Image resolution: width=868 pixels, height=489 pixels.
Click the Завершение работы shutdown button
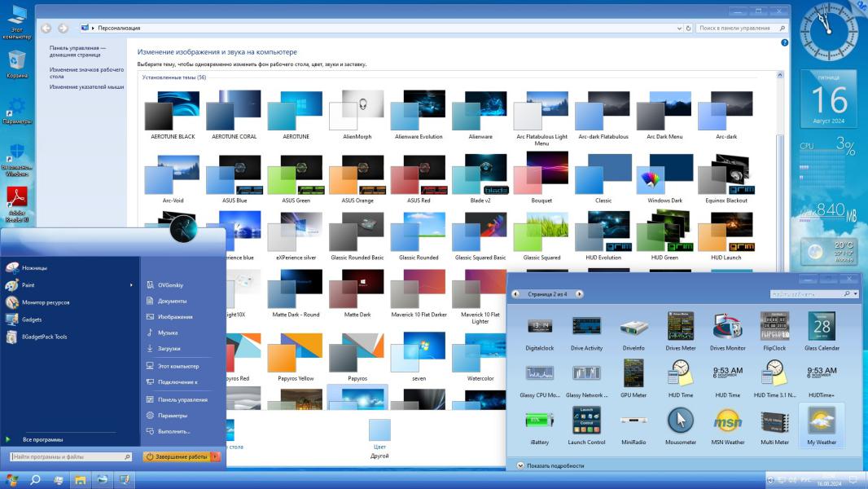(x=177, y=457)
